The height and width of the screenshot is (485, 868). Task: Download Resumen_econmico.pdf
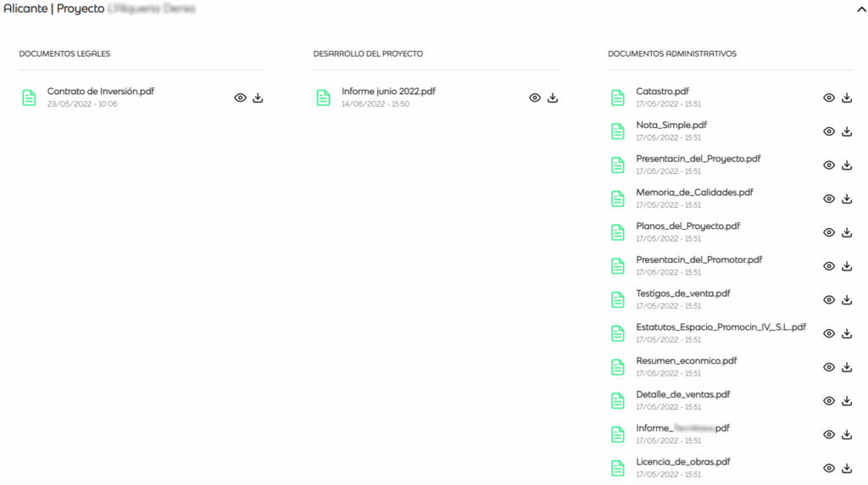tap(847, 367)
